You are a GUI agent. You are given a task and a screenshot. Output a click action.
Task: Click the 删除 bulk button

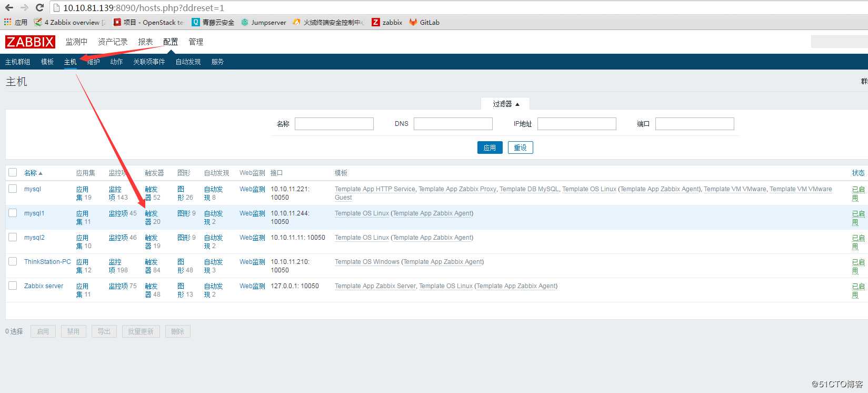pos(177,331)
